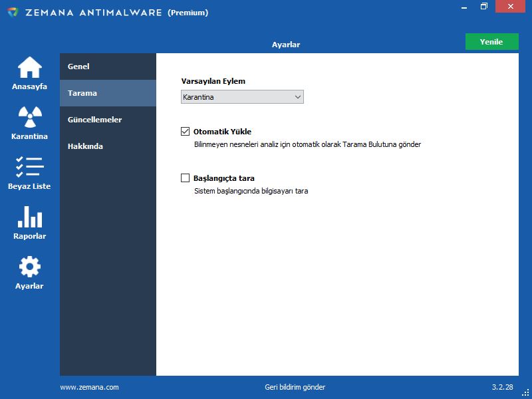
Task: Click the Ayarlar page heading
Action: coord(286,45)
